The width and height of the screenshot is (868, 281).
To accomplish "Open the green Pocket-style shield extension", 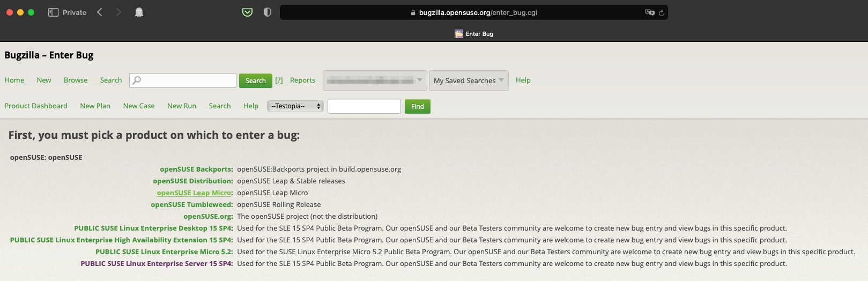I will coord(247,12).
